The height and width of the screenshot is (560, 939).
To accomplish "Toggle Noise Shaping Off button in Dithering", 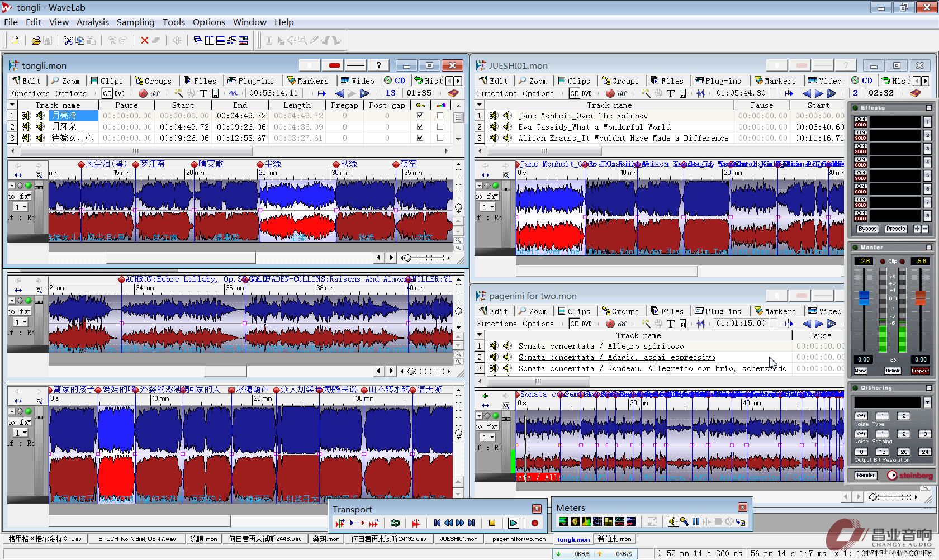I will pos(861,434).
